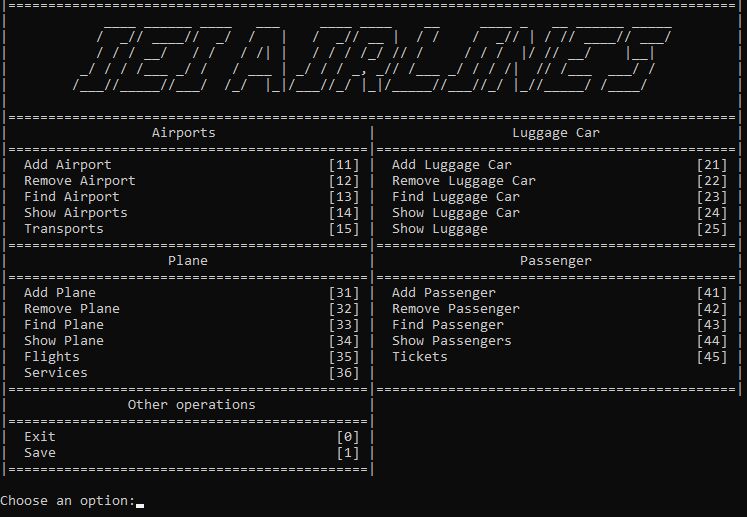Click option code [41]
Viewport: 747px width, 517px height.
click(x=712, y=293)
